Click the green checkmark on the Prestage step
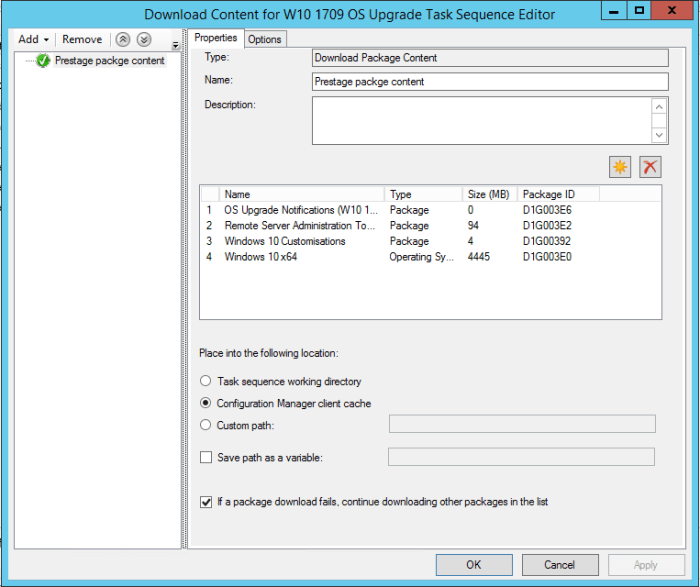 click(x=43, y=61)
